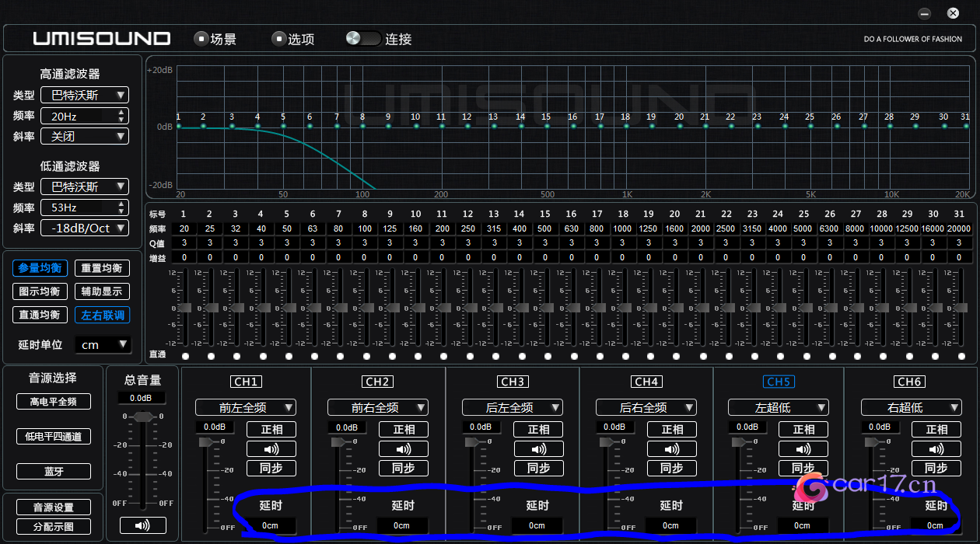
Task: Mute CH2 using the speaker icon
Action: [x=404, y=449]
